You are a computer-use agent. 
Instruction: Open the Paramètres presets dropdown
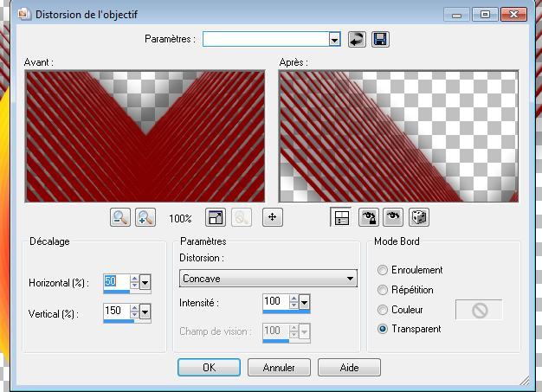[x=334, y=39]
